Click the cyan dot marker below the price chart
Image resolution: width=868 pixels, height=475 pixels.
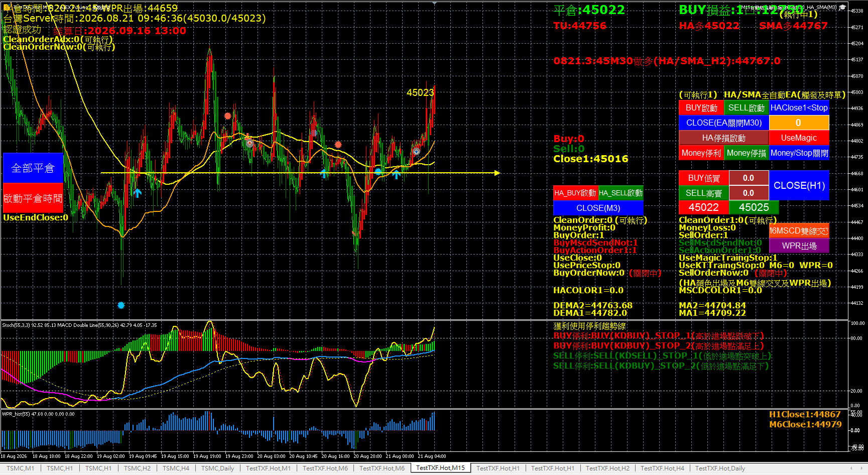[x=121, y=305]
